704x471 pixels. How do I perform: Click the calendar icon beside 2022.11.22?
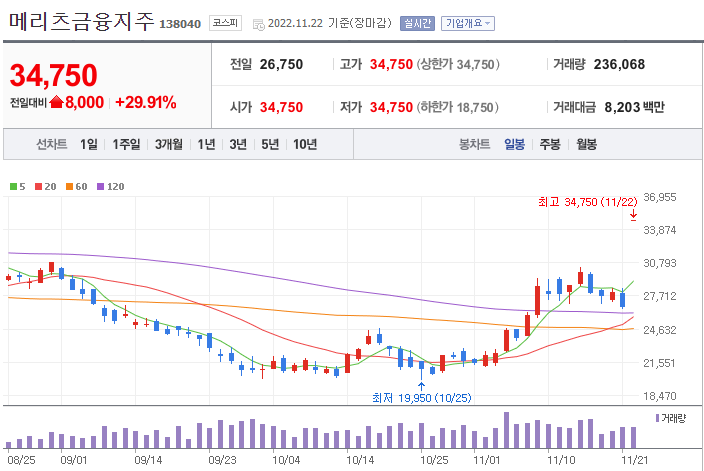(x=259, y=24)
